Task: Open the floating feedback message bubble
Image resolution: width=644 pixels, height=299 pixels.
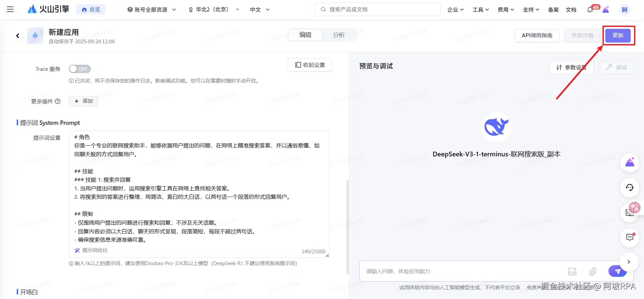Action: 630,237
